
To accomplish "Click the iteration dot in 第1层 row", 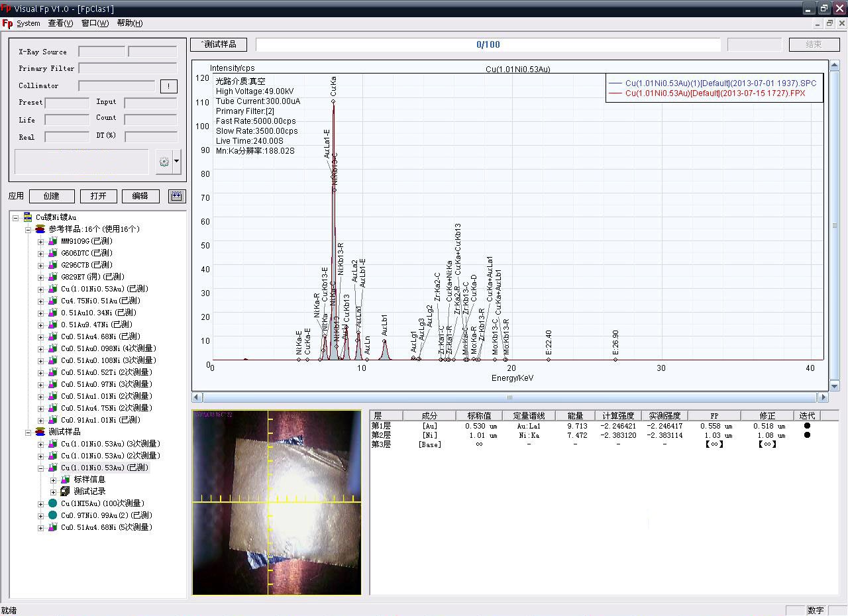I will pyautogui.click(x=807, y=427).
